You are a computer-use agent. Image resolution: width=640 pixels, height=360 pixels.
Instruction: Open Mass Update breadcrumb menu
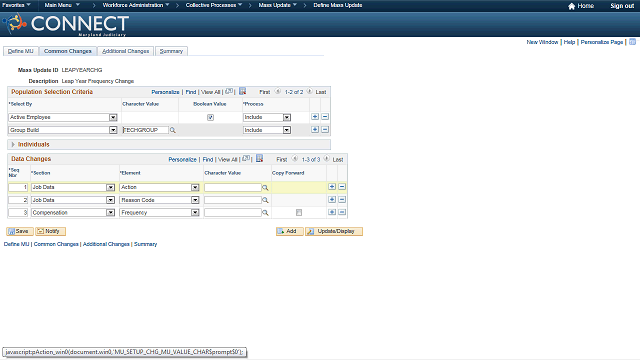click(x=278, y=5)
